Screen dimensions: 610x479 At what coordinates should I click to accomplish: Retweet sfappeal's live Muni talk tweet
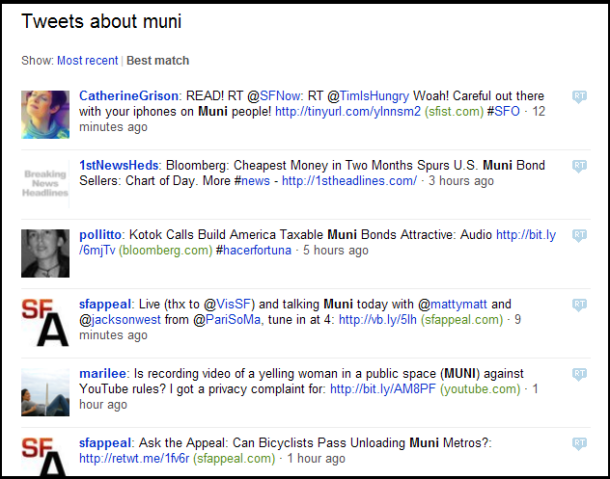pyautogui.click(x=579, y=305)
